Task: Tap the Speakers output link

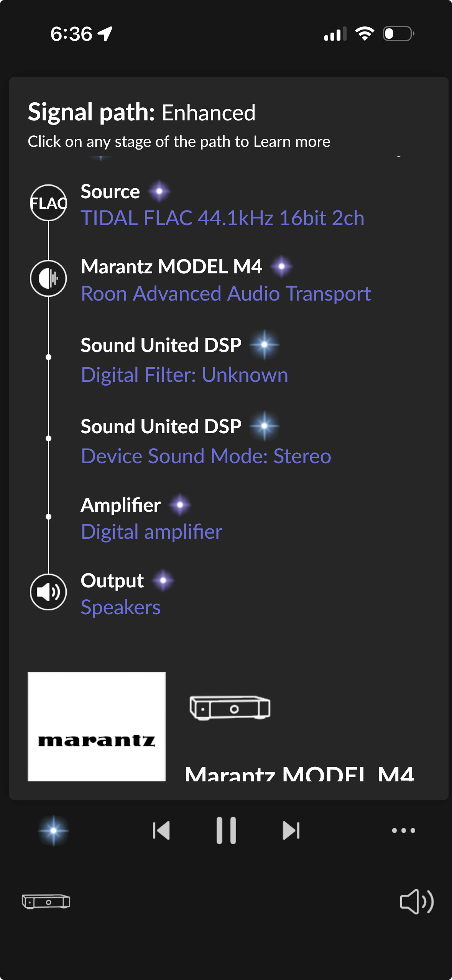Action: [x=120, y=607]
